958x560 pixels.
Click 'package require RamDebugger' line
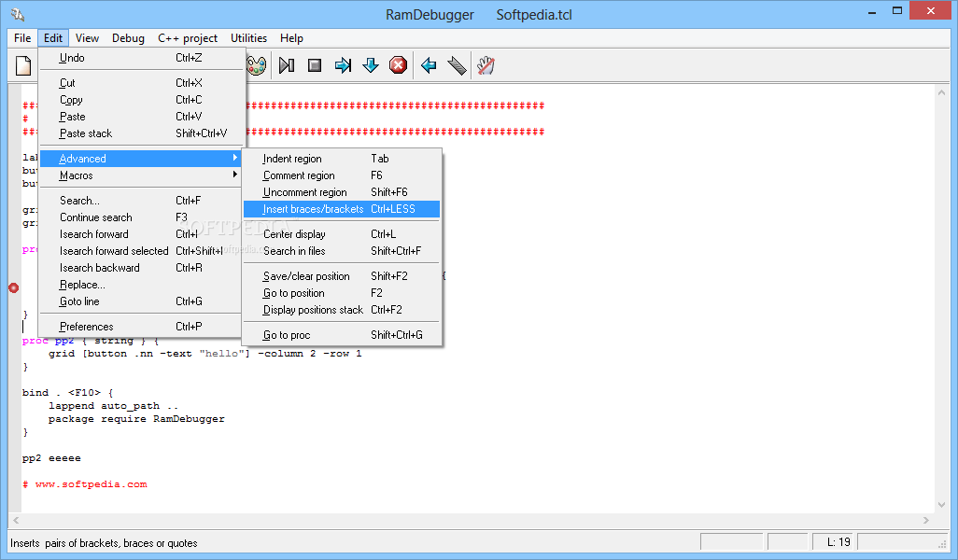(x=136, y=419)
